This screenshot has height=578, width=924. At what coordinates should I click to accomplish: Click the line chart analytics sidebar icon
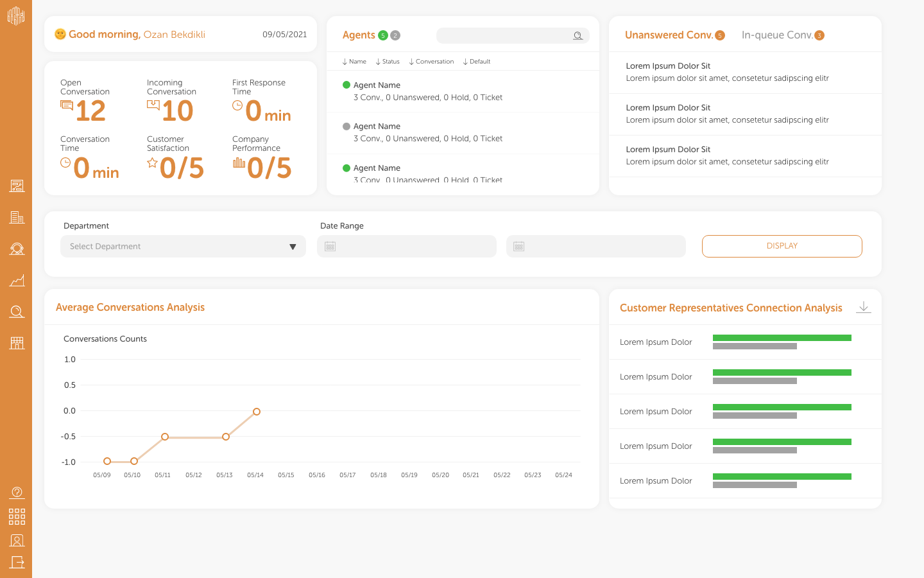(x=17, y=281)
